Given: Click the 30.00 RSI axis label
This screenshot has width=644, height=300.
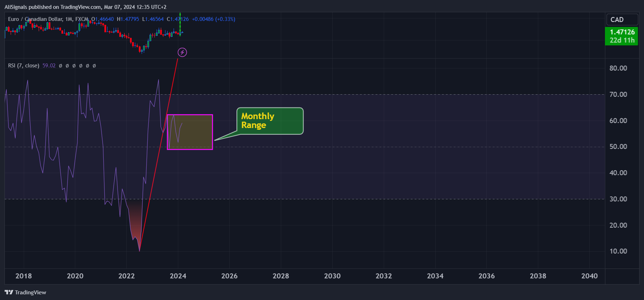Looking at the screenshot, I should 618,199.
